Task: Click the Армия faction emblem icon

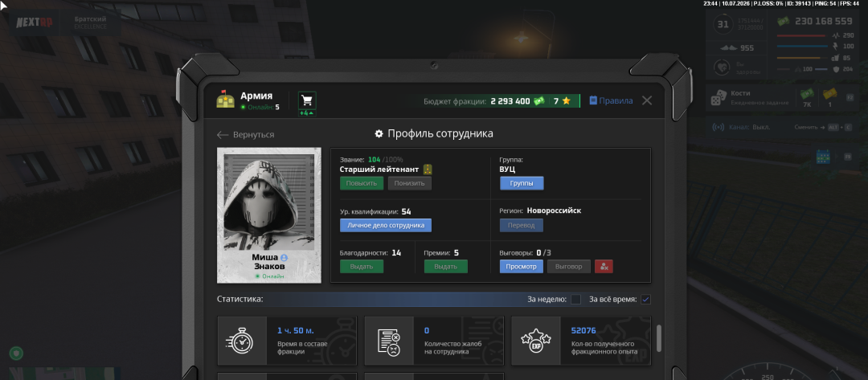Action: (x=225, y=100)
